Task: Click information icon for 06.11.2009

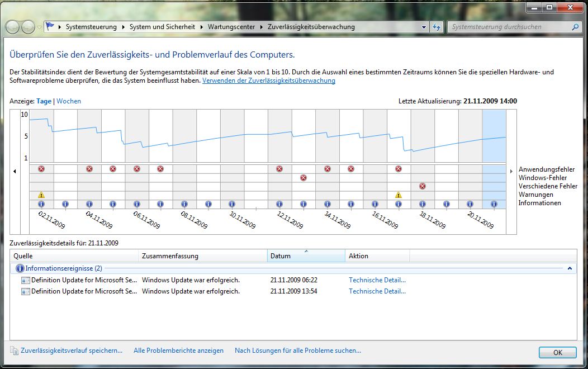Action: [x=137, y=204]
